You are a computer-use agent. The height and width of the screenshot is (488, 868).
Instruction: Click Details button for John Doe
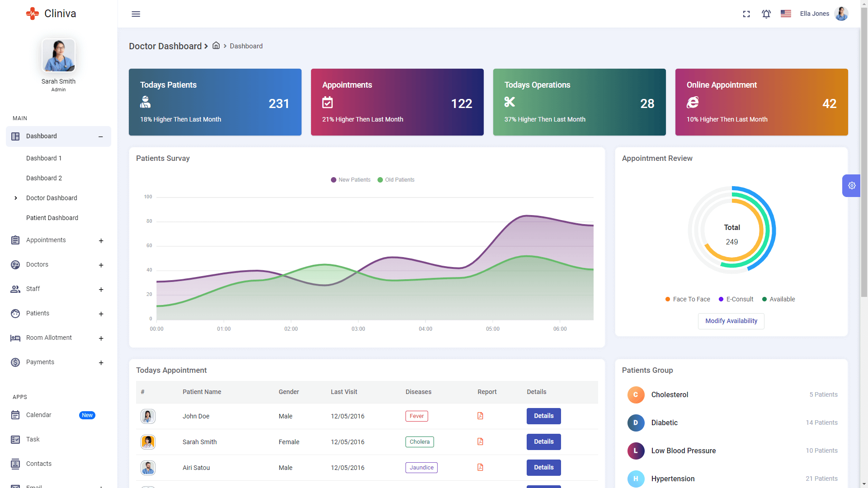click(x=543, y=416)
